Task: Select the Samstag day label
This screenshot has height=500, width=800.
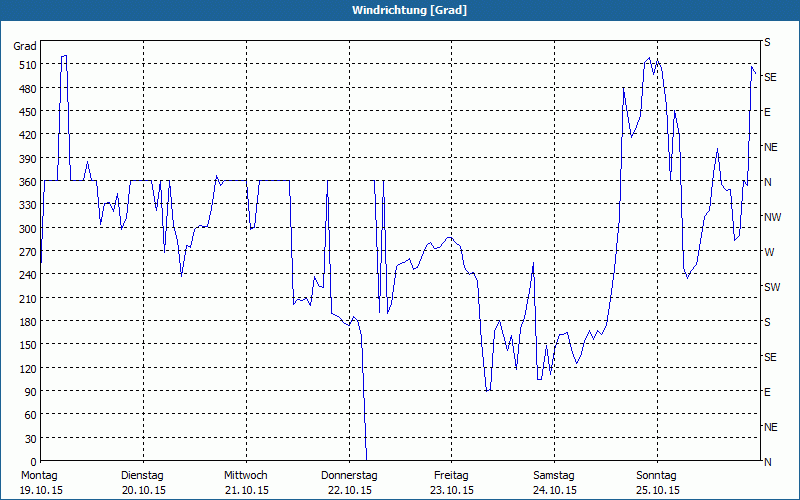Action: [x=554, y=476]
